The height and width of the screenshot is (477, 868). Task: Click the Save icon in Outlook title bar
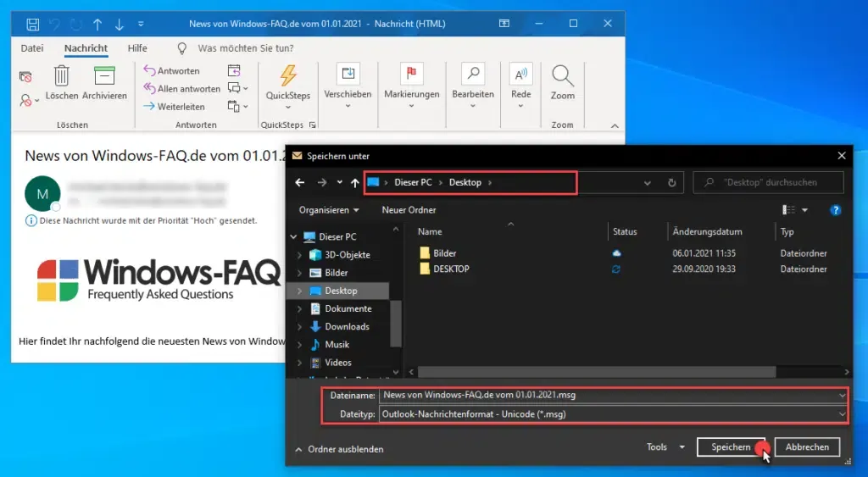[x=33, y=24]
